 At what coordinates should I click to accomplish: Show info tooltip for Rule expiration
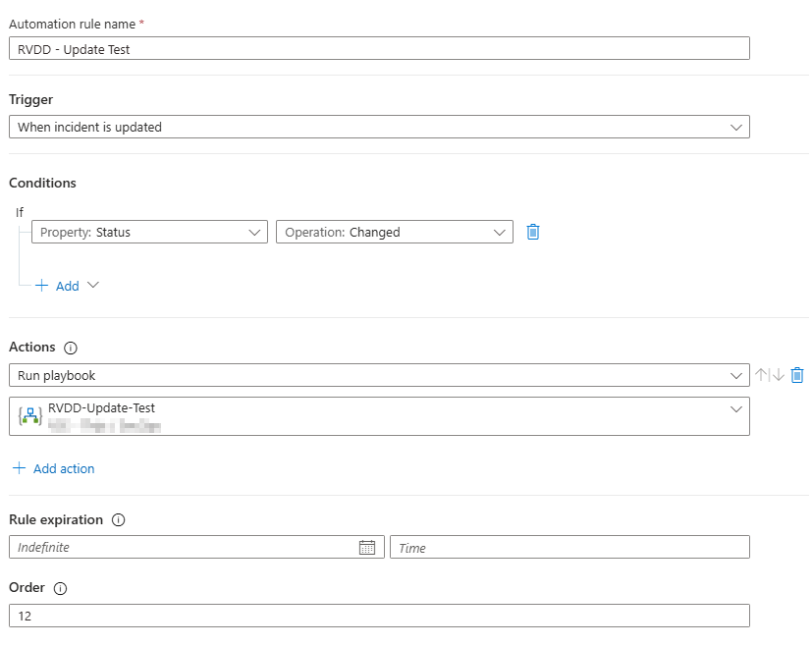[x=119, y=520]
